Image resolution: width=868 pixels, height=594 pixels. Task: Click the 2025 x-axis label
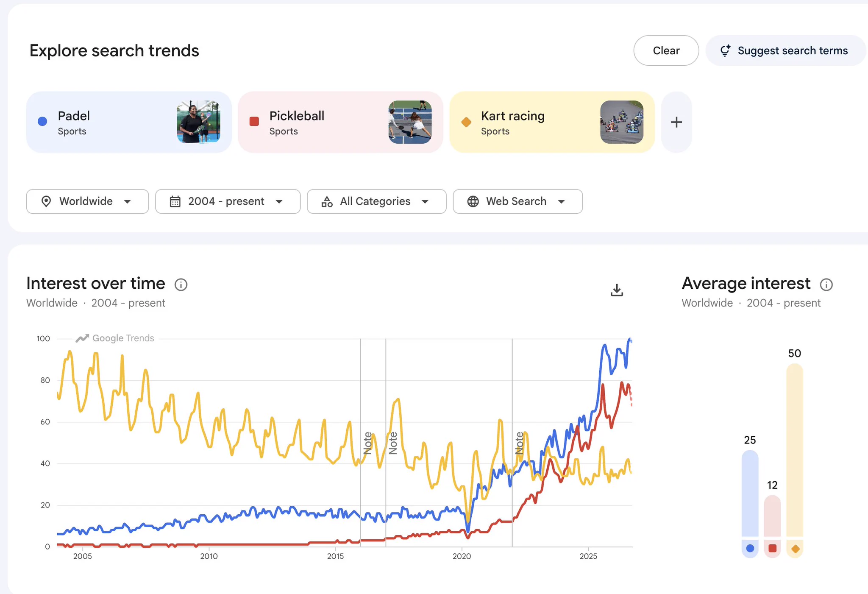pyautogui.click(x=588, y=556)
